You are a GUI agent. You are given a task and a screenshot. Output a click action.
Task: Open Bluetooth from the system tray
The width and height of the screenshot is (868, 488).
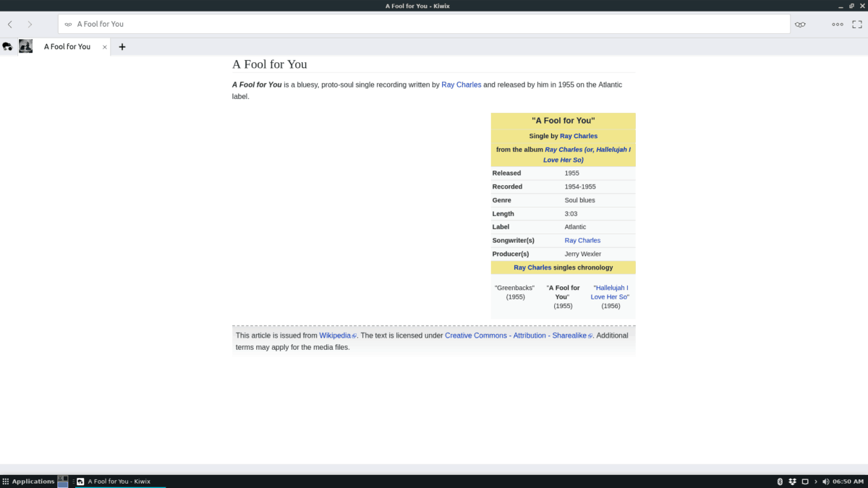[x=780, y=481]
